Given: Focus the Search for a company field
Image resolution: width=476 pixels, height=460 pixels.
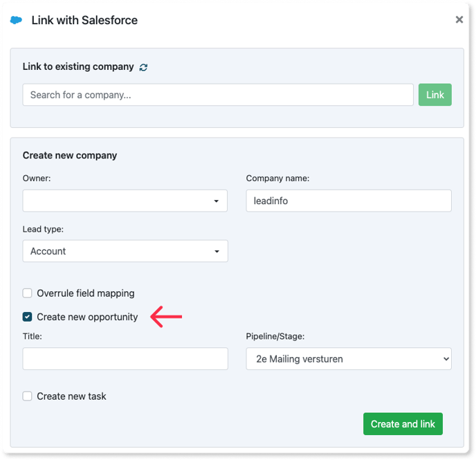Looking at the screenshot, I should 218,95.
